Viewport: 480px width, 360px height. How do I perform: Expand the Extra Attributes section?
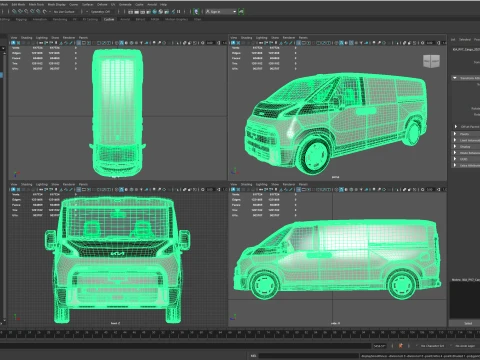click(x=455, y=165)
